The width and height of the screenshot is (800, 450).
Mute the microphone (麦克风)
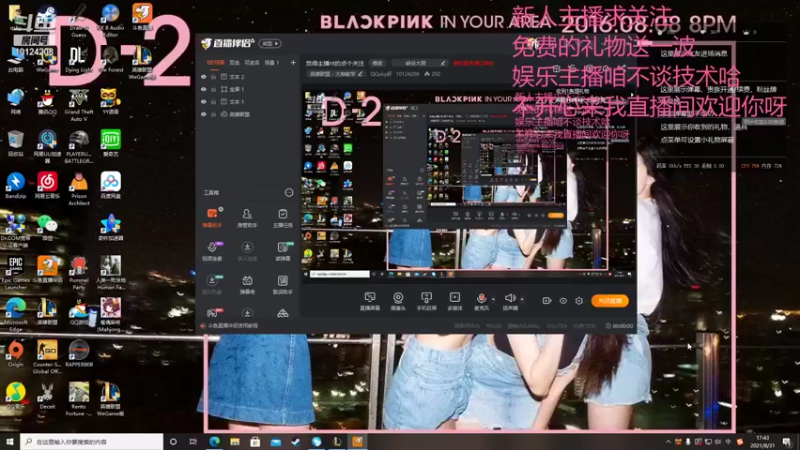coord(481,301)
